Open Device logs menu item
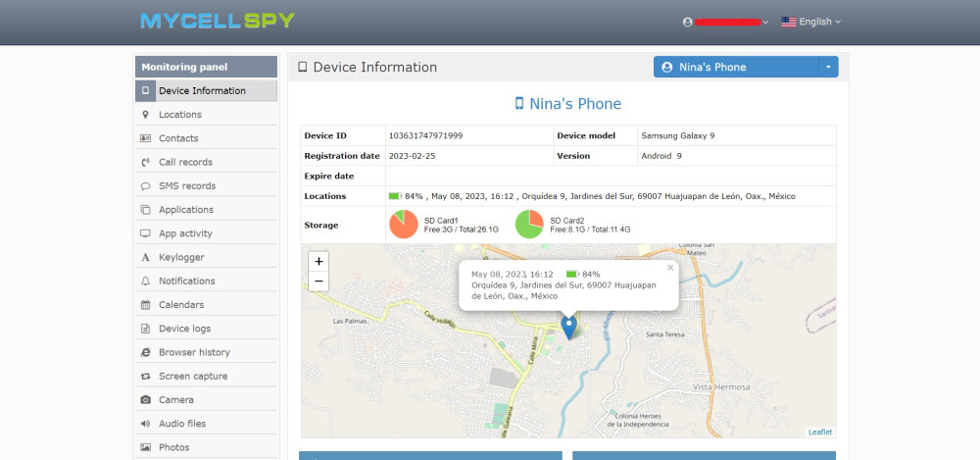Viewport: 980px width, 460px height. click(x=206, y=329)
